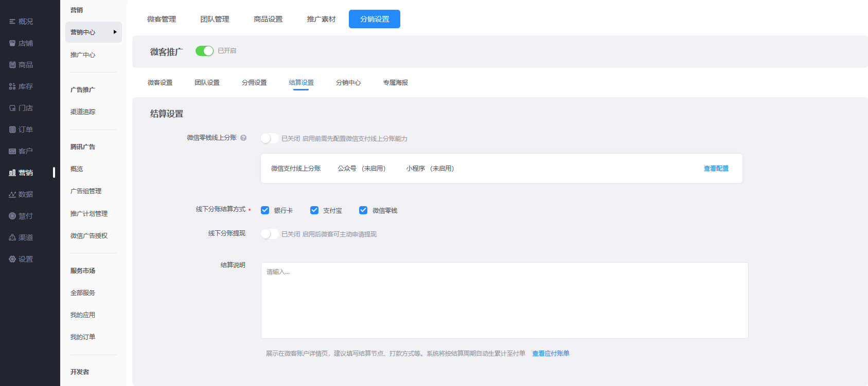This screenshot has height=386, width=868.
Task: Open the 微客设置 sub-tab
Action: 160,83
